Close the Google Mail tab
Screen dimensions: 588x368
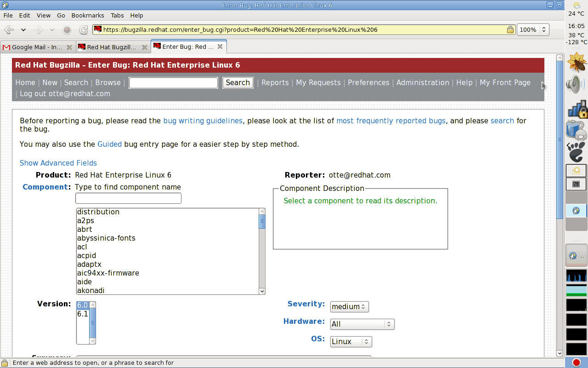point(69,47)
